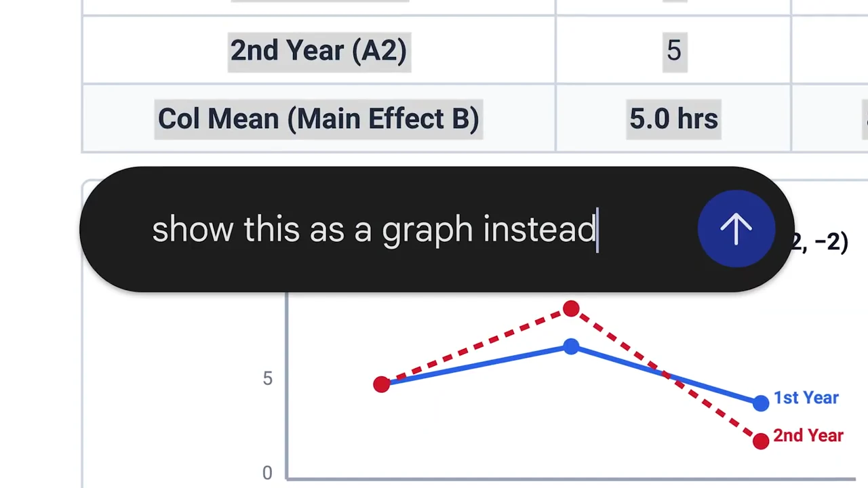
Task: Click the blue peak data point
Action: click(x=571, y=347)
